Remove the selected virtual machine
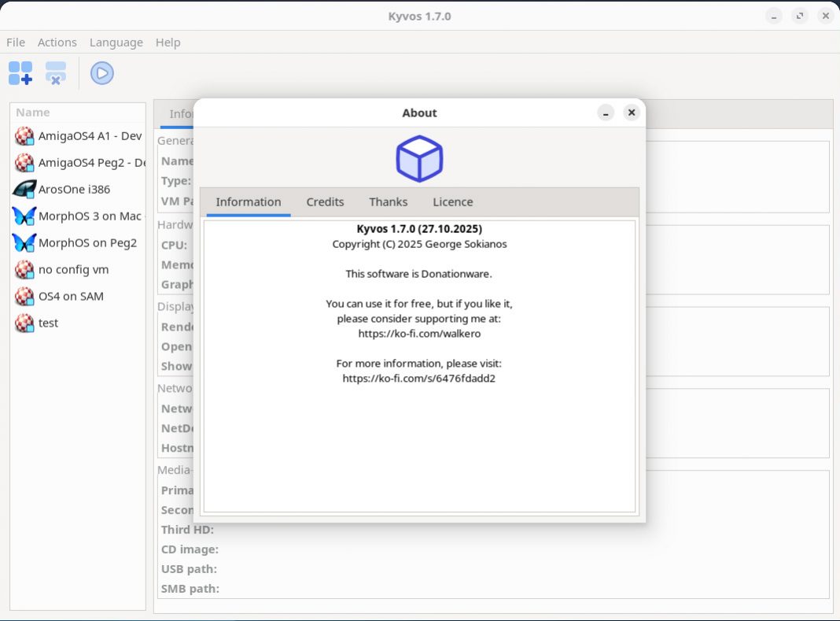Viewport: 840px width, 621px height. point(55,72)
